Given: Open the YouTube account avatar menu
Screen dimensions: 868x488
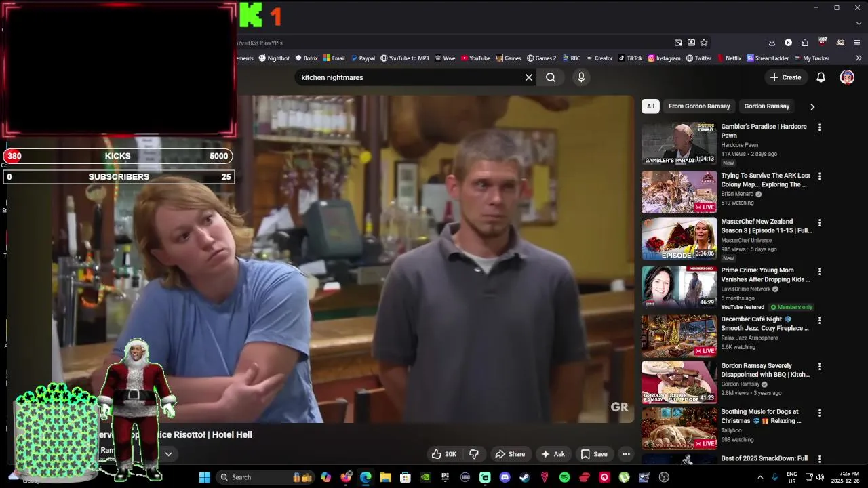Looking at the screenshot, I should 847,77.
